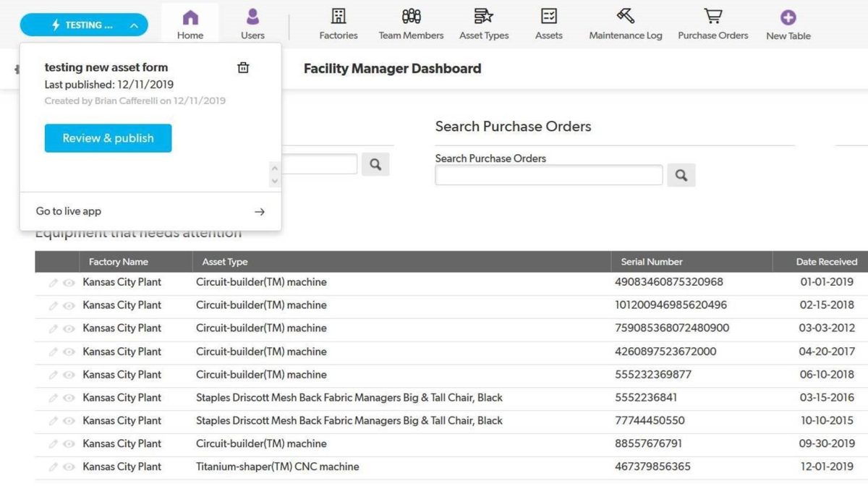Viewport: 868px width, 489px height.
Task: Run the Purchase Orders search magnifier
Action: click(x=681, y=174)
